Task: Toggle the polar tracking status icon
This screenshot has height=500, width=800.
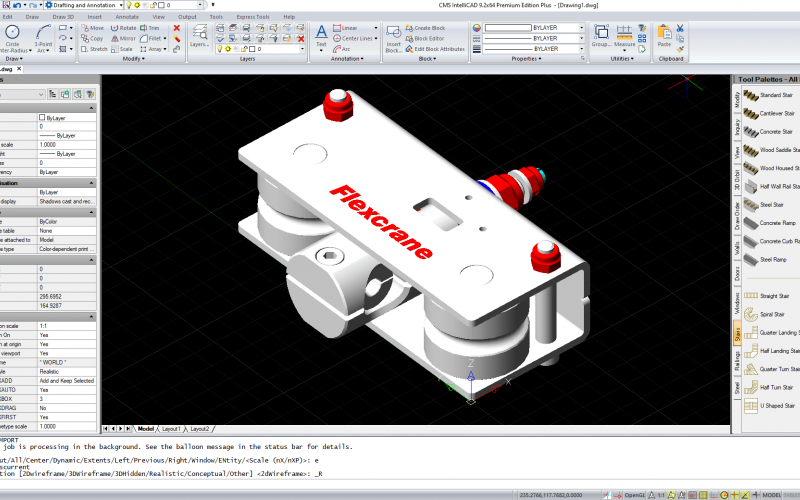Action: click(724, 495)
